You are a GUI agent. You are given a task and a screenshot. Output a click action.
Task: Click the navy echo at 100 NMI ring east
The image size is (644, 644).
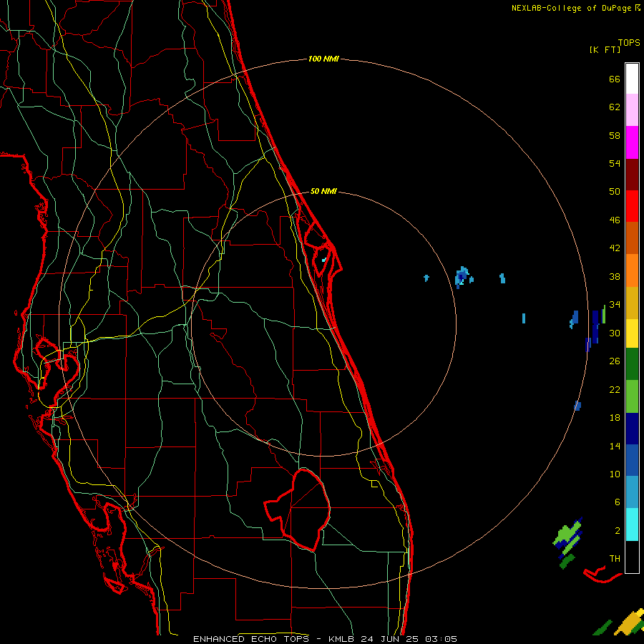[594, 328]
